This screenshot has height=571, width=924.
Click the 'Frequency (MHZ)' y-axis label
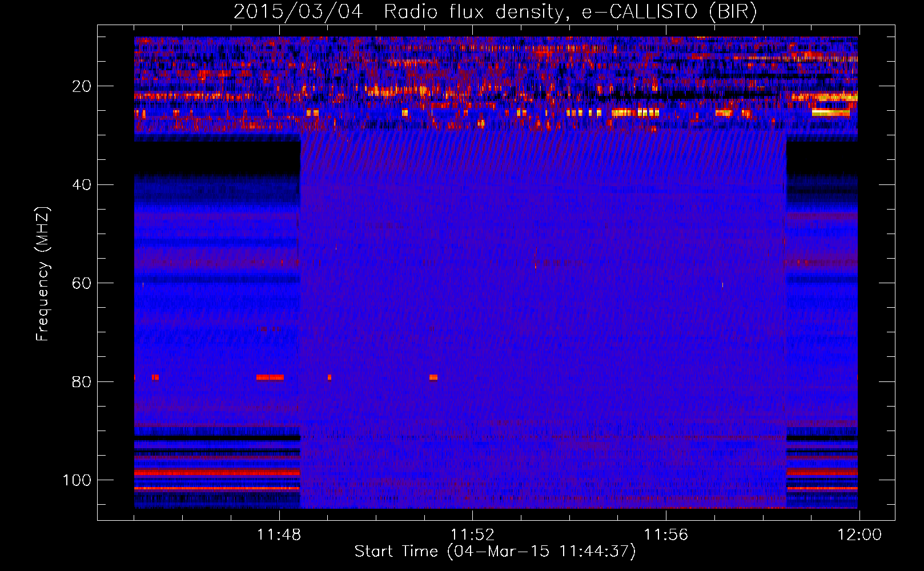click(x=43, y=274)
